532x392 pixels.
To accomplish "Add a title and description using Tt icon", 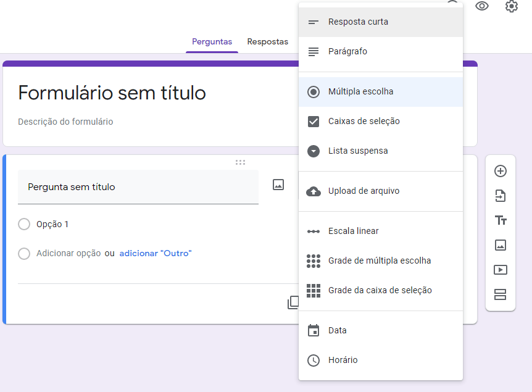I will pos(501,220).
